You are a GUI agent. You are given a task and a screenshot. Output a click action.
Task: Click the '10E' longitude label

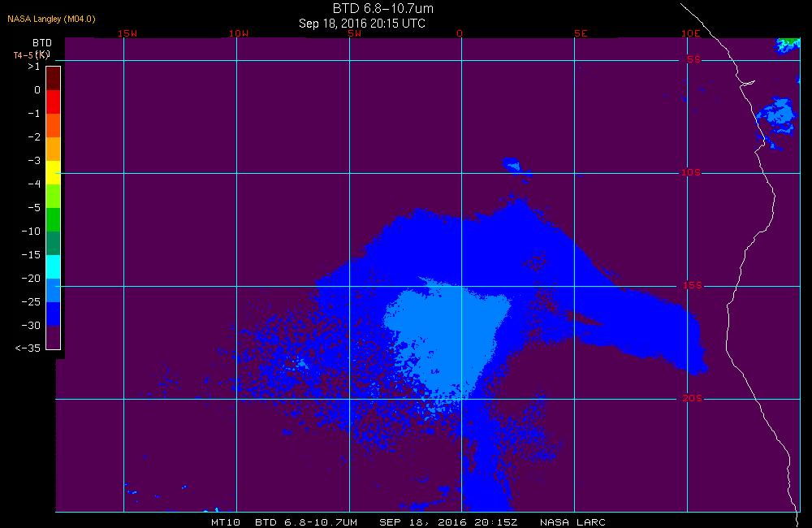click(x=690, y=33)
